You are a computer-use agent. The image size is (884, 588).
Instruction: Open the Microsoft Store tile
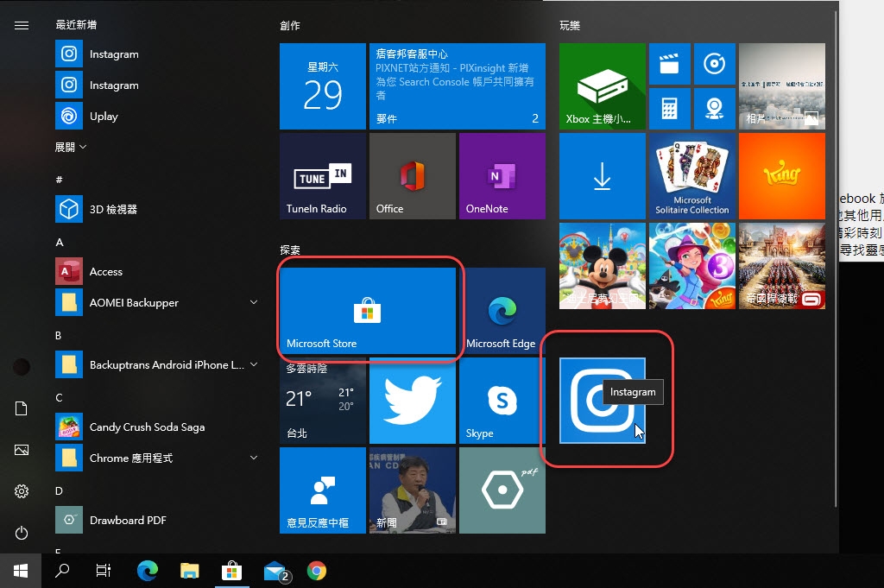pyautogui.click(x=368, y=311)
